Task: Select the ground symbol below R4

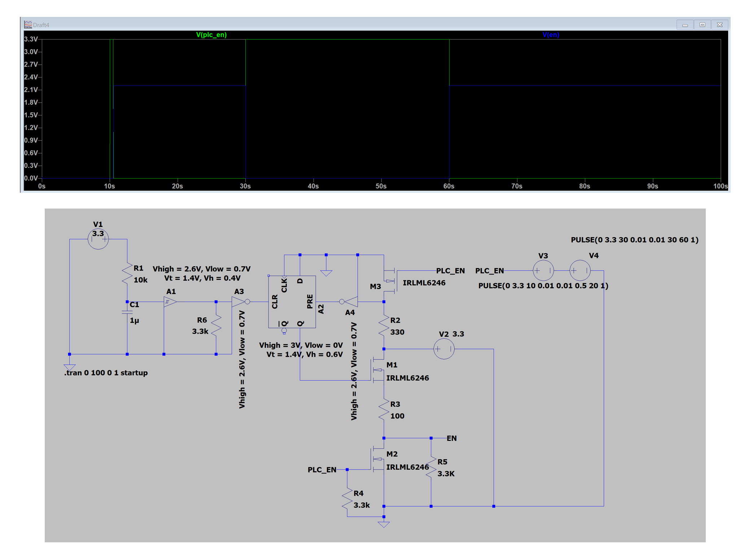Action: coord(384,523)
